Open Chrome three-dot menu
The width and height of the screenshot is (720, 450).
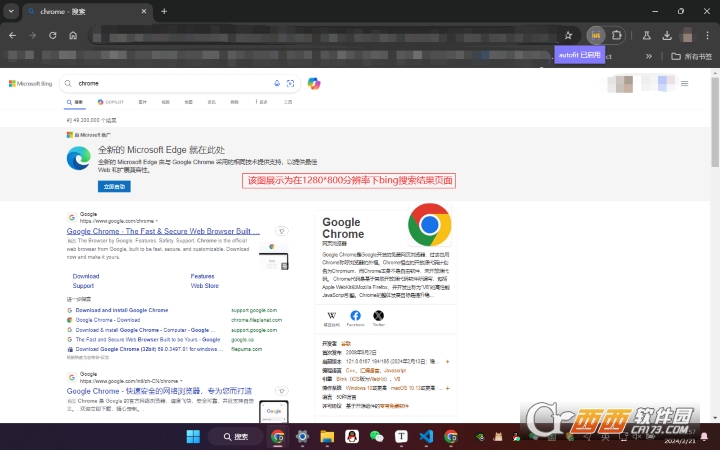tap(708, 35)
